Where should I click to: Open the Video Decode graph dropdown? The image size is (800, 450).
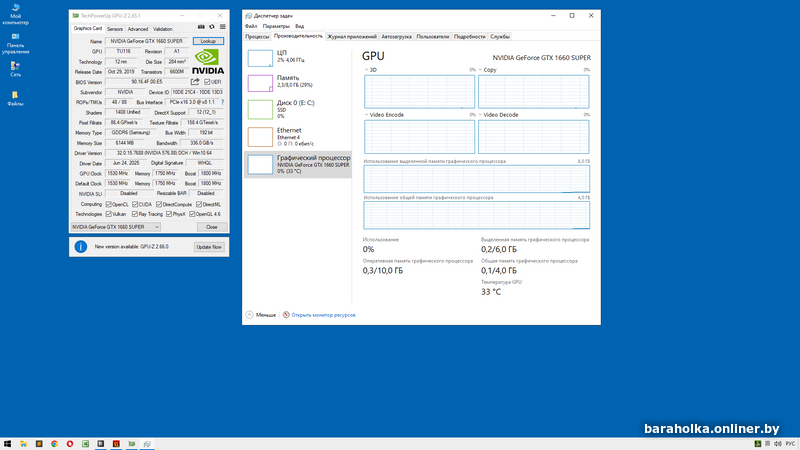point(480,115)
